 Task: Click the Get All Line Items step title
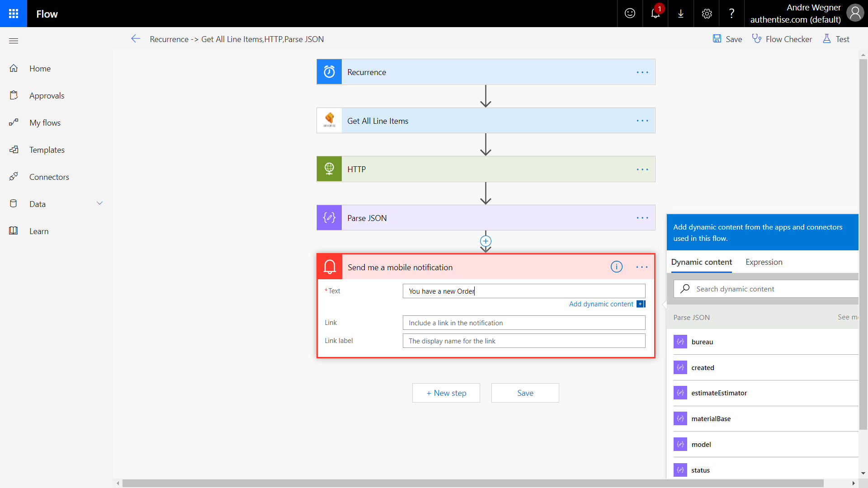pos(377,121)
